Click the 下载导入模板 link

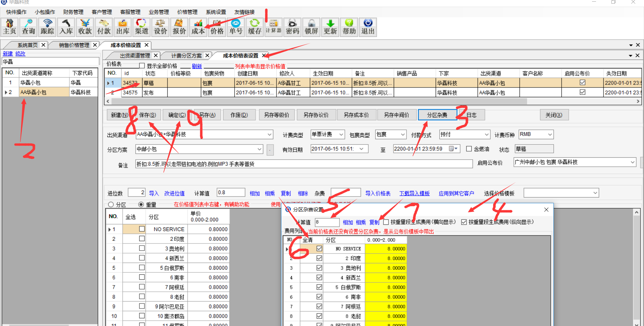point(414,194)
